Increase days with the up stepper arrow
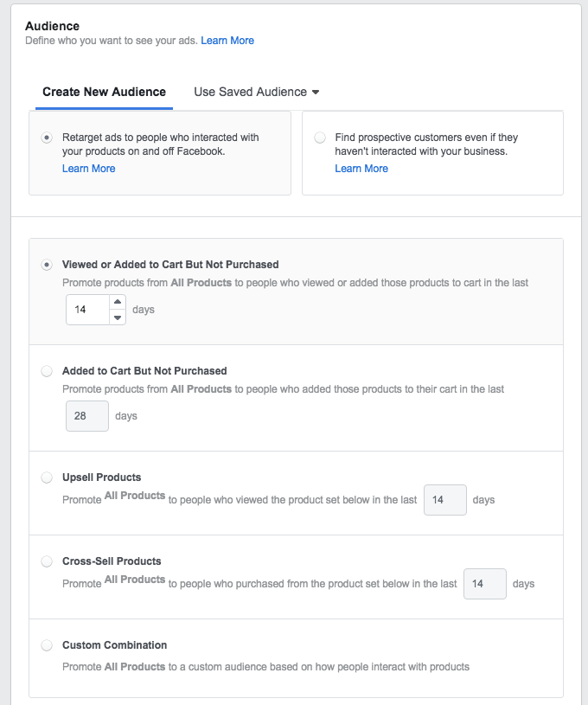This screenshot has height=705, width=588. 118,302
